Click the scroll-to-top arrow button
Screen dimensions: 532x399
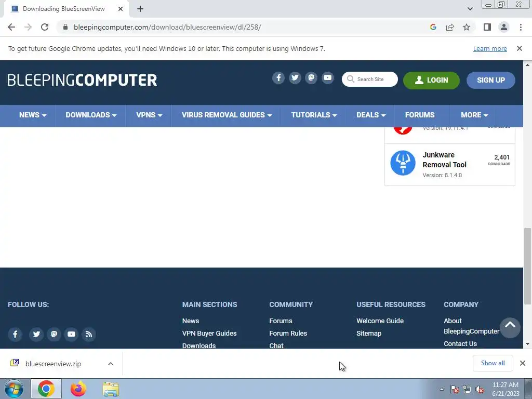(510, 327)
